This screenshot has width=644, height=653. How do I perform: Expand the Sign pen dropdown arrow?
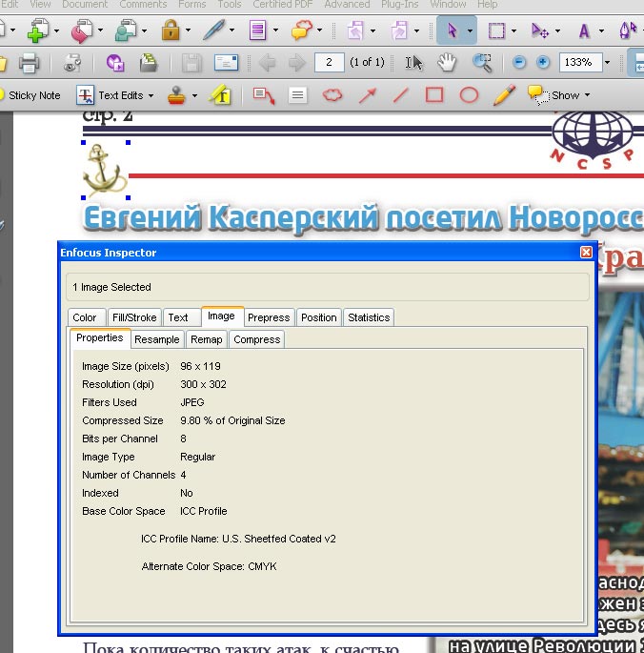pos(231,31)
